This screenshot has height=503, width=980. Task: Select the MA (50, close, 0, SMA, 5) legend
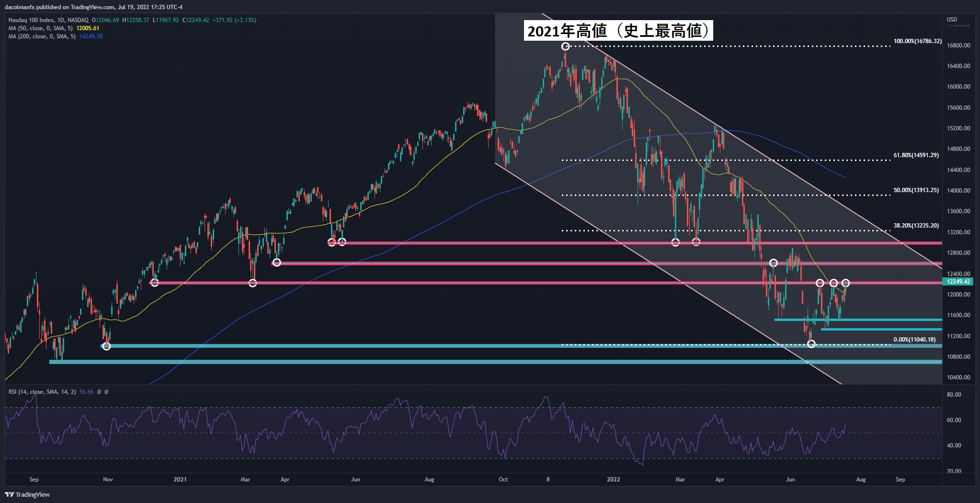click(41, 28)
